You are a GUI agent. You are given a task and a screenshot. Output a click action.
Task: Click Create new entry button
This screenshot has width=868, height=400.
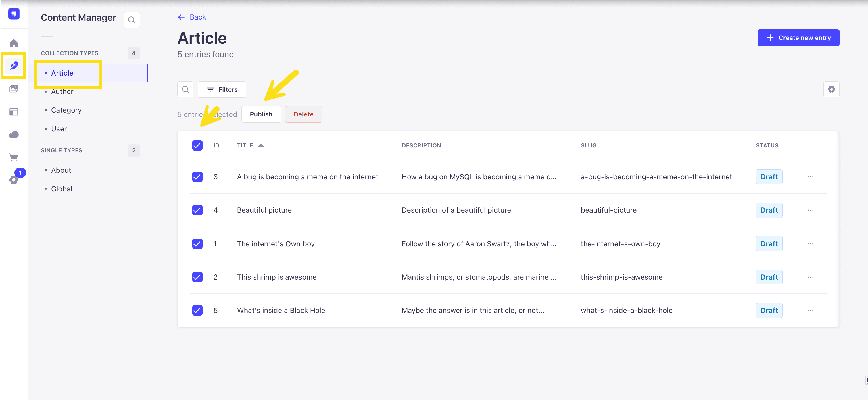click(798, 38)
